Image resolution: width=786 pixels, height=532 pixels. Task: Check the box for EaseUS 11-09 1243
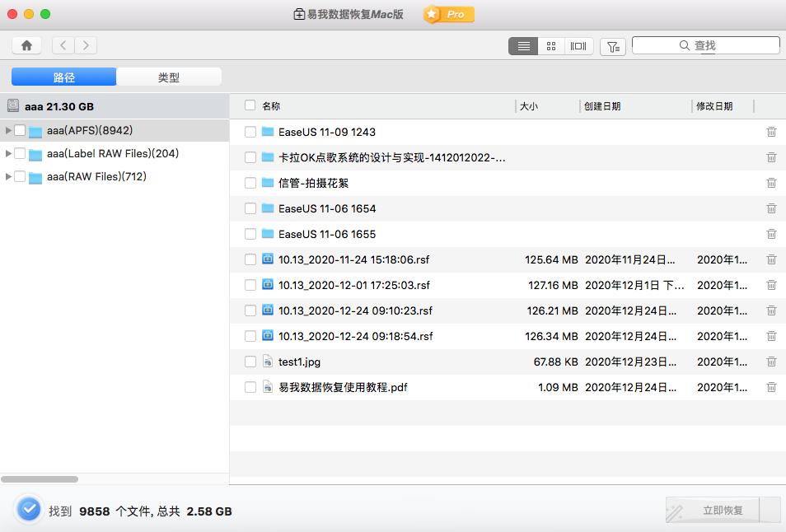point(249,132)
